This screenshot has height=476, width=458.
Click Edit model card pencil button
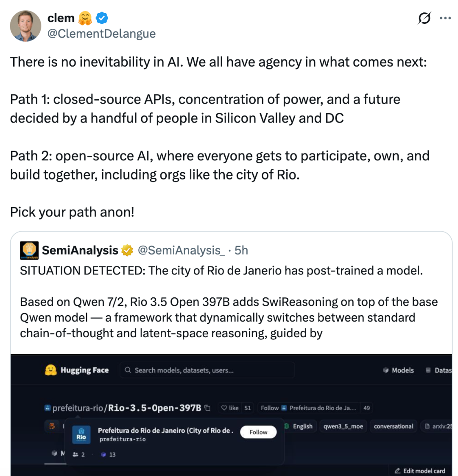pos(420,470)
